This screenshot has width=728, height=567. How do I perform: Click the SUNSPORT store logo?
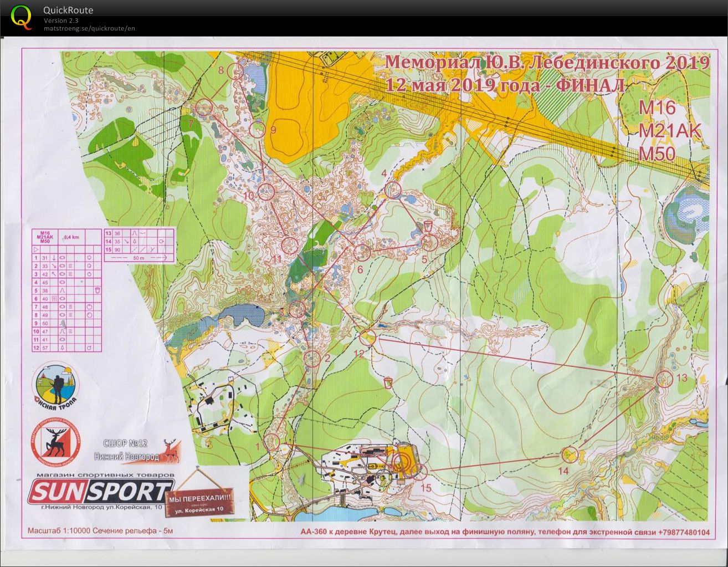(100, 491)
